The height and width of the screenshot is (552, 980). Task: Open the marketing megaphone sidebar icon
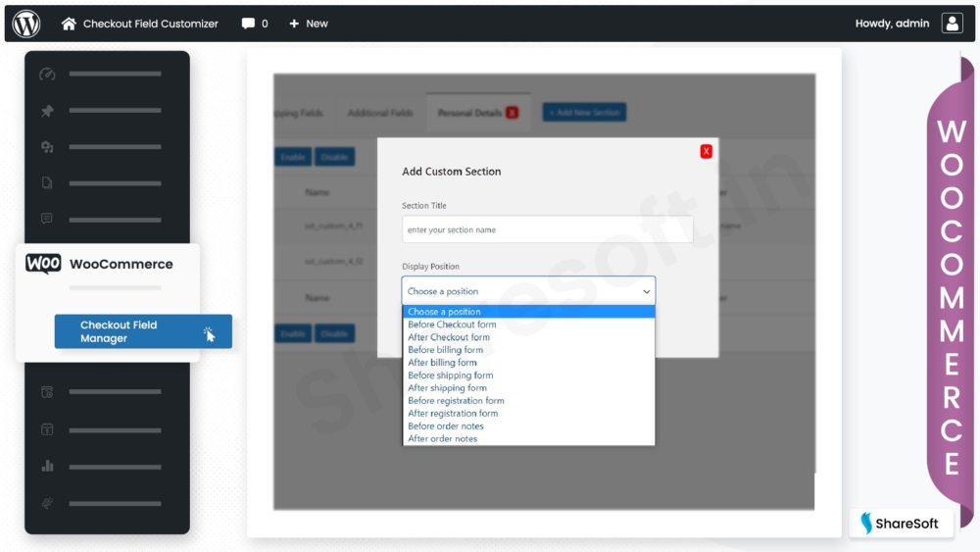click(47, 503)
